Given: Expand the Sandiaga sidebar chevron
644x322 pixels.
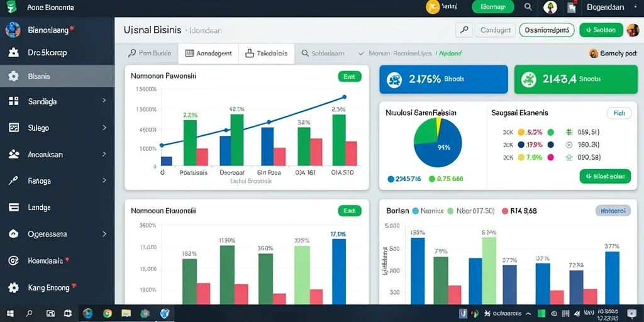Looking at the screenshot, I should (104, 101).
